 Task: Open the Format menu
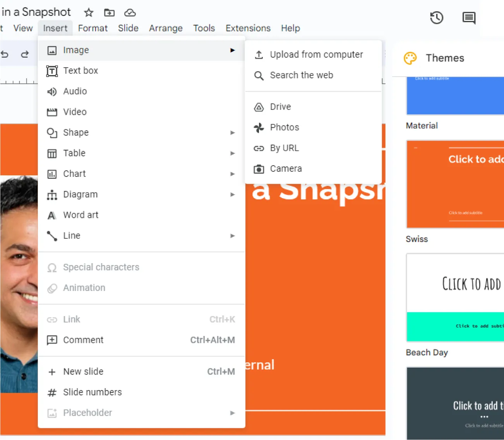pos(93,28)
